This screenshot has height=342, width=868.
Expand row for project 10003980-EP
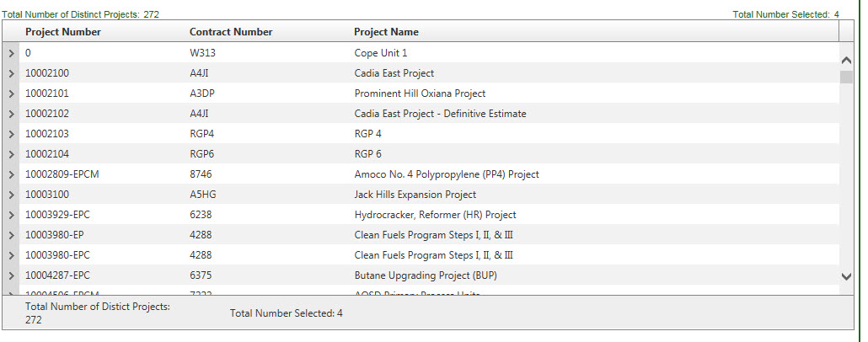point(11,235)
